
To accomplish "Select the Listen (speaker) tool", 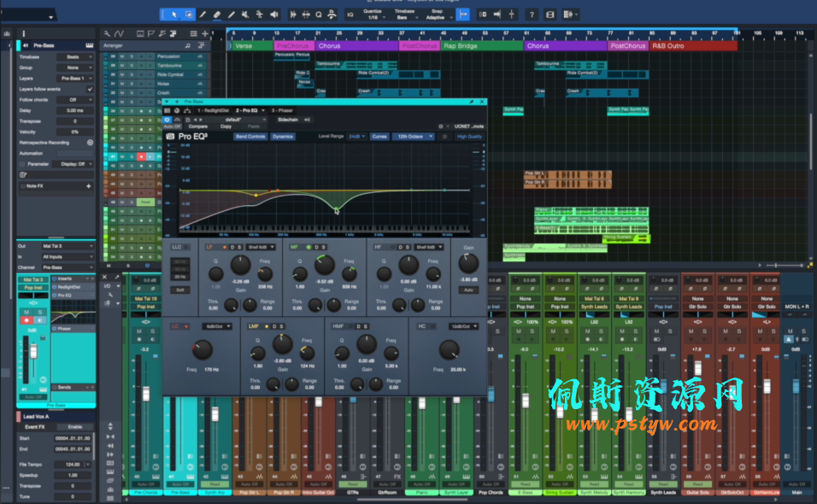I will [273, 15].
